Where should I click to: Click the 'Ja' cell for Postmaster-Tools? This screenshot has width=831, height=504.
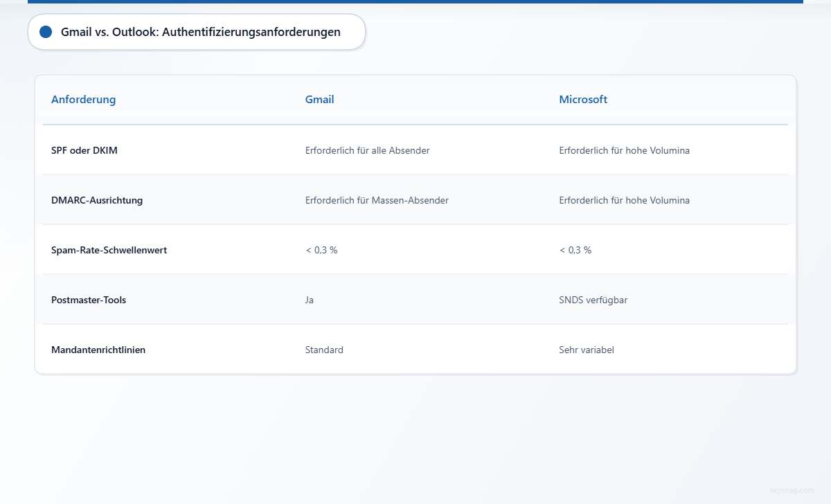click(x=310, y=300)
